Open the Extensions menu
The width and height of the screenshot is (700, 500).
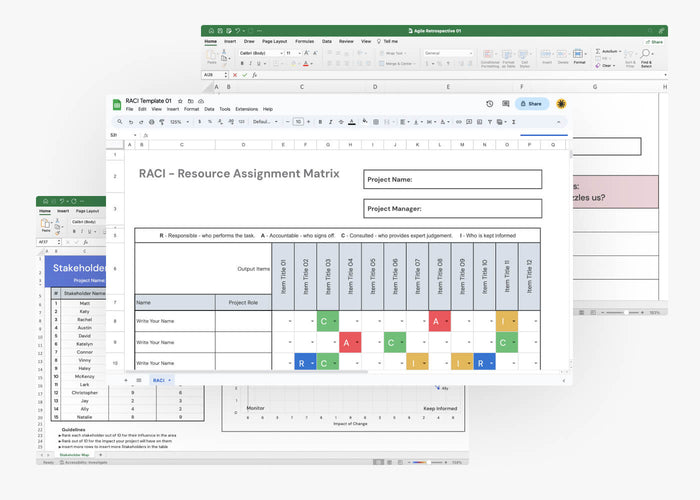click(x=246, y=109)
